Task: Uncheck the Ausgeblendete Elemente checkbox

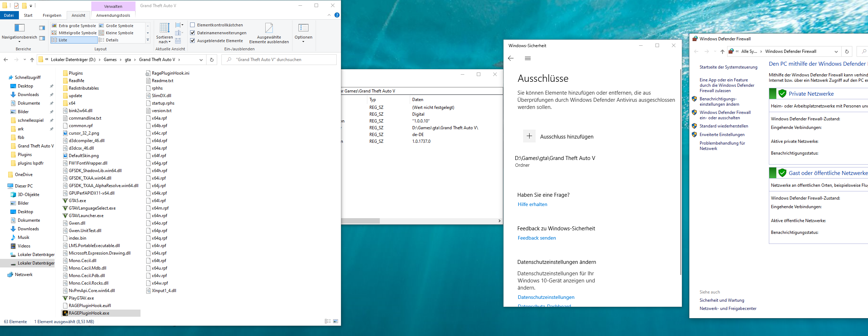Action: (x=193, y=40)
